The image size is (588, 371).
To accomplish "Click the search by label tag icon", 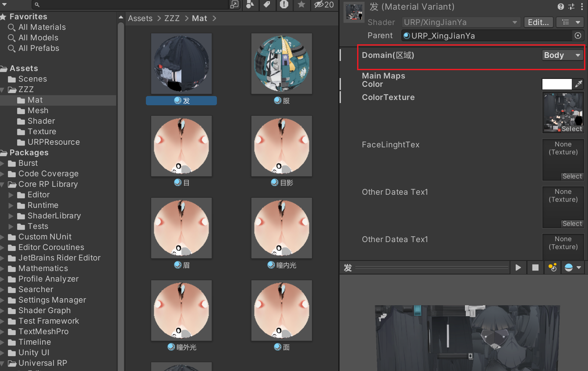I will pyautogui.click(x=266, y=4).
